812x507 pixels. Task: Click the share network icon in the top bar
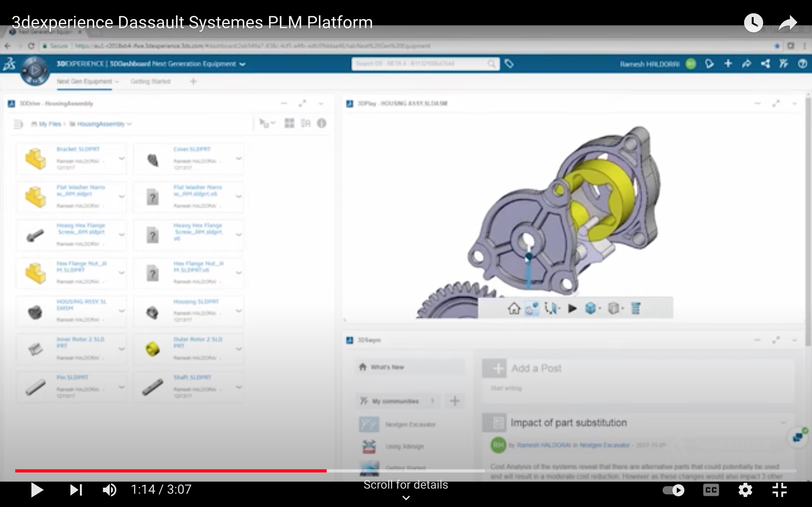[x=765, y=64]
